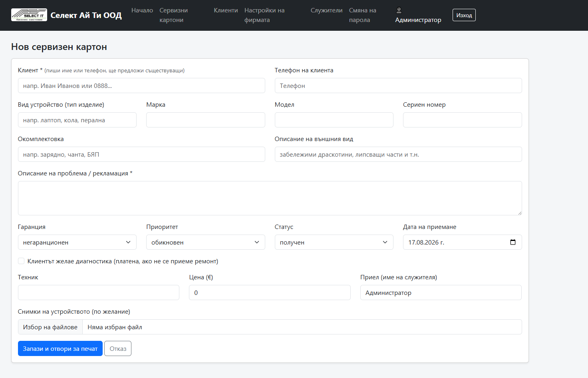Navigate to Клиенти page
The width and height of the screenshot is (588, 378).
226,10
